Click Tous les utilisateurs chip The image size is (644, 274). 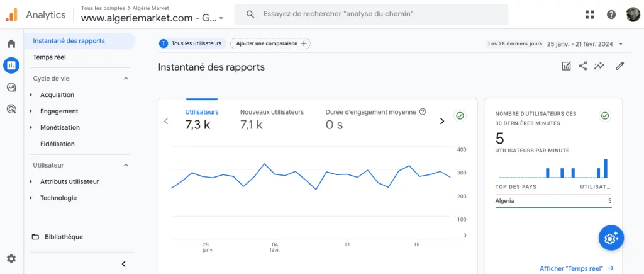pyautogui.click(x=192, y=43)
